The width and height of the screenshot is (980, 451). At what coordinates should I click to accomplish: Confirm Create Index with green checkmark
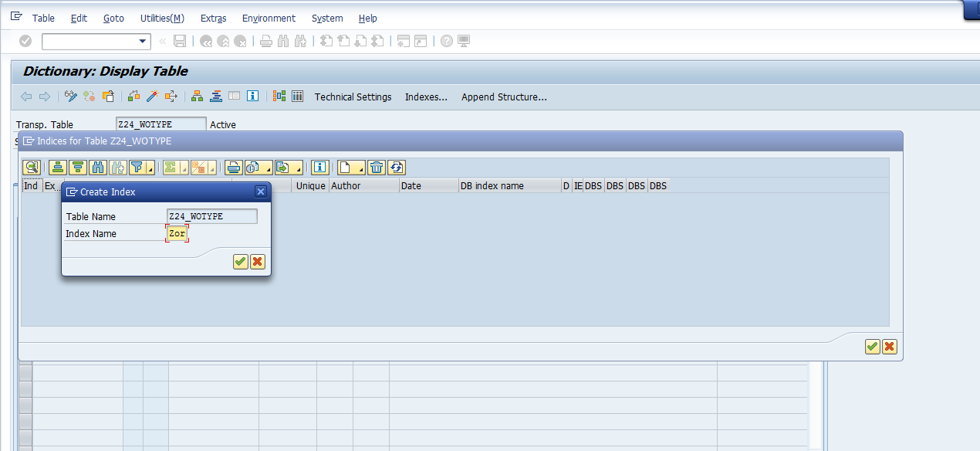pyautogui.click(x=241, y=262)
